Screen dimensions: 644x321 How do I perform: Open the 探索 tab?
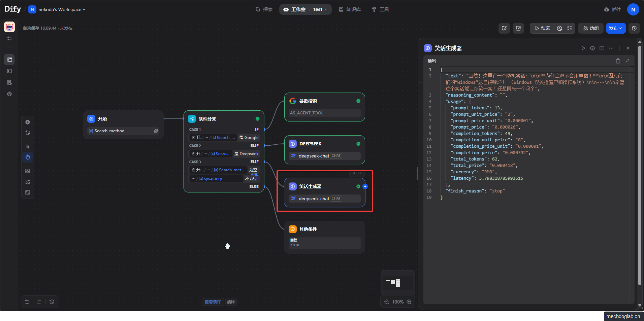[264, 9]
